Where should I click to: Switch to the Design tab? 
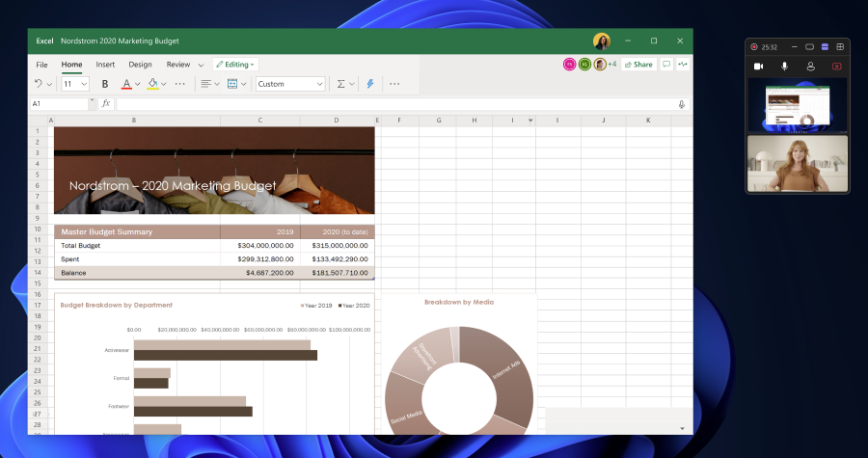(140, 65)
